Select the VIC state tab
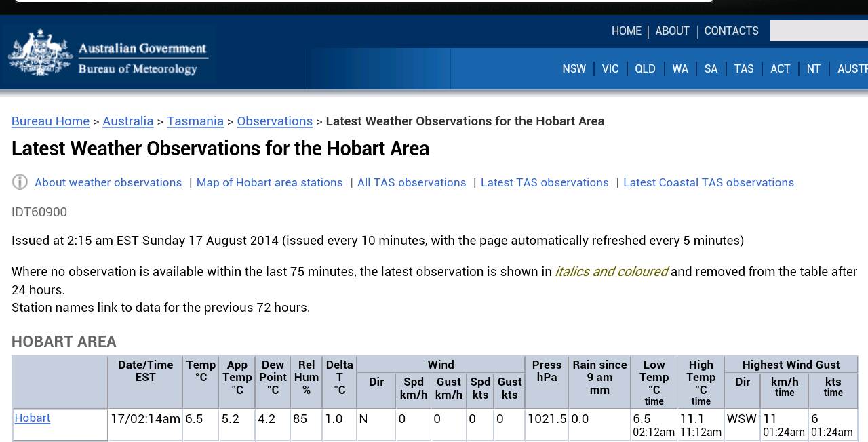This screenshot has height=442, width=868. pos(610,69)
